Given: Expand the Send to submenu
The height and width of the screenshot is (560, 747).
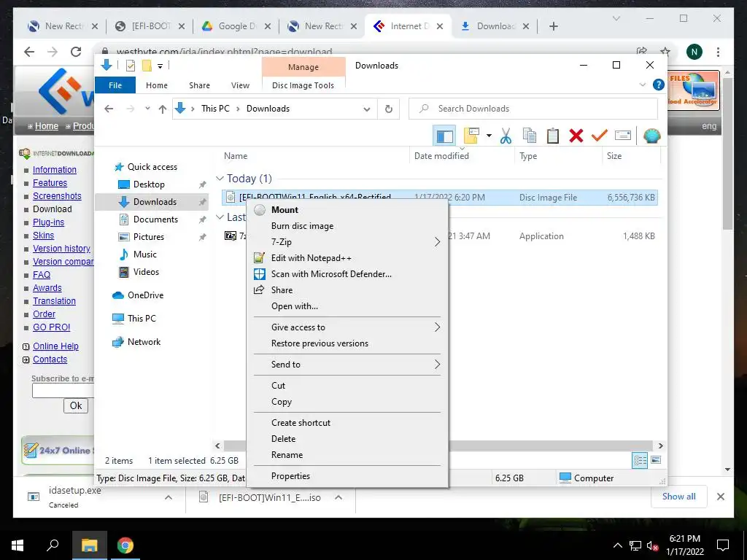Looking at the screenshot, I should pos(347,365).
